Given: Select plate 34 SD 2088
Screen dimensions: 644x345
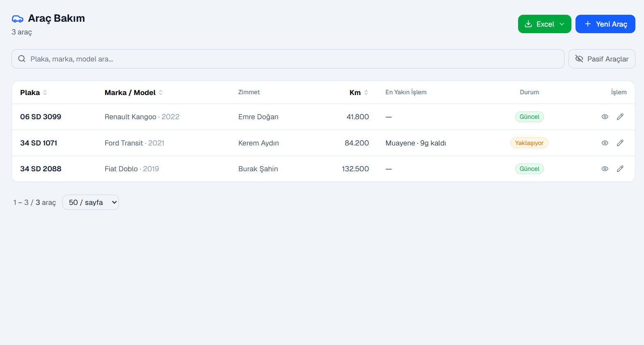Looking at the screenshot, I should [41, 169].
